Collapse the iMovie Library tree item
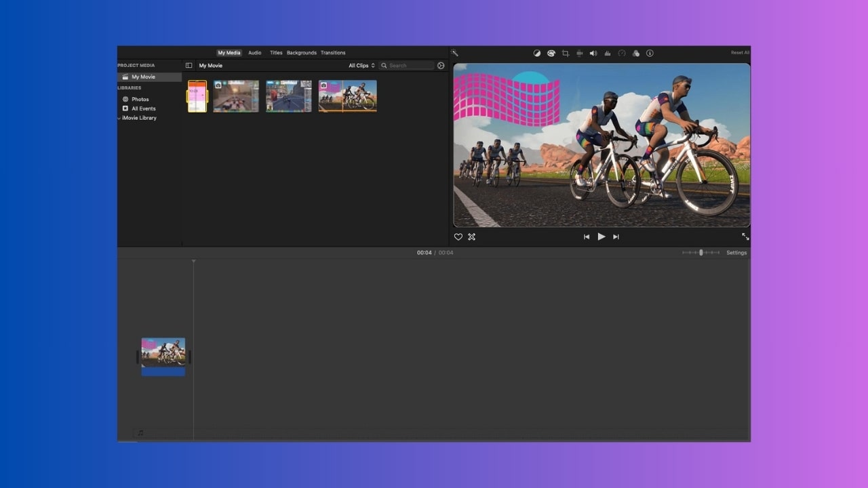Viewport: 868px width, 488px height. tap(119, 118)
